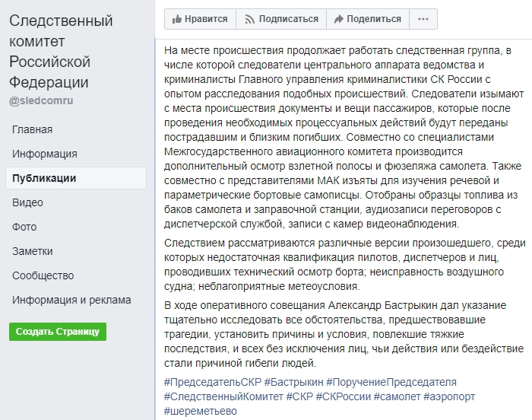Go to the Фото section

click(x=24, y=227)
